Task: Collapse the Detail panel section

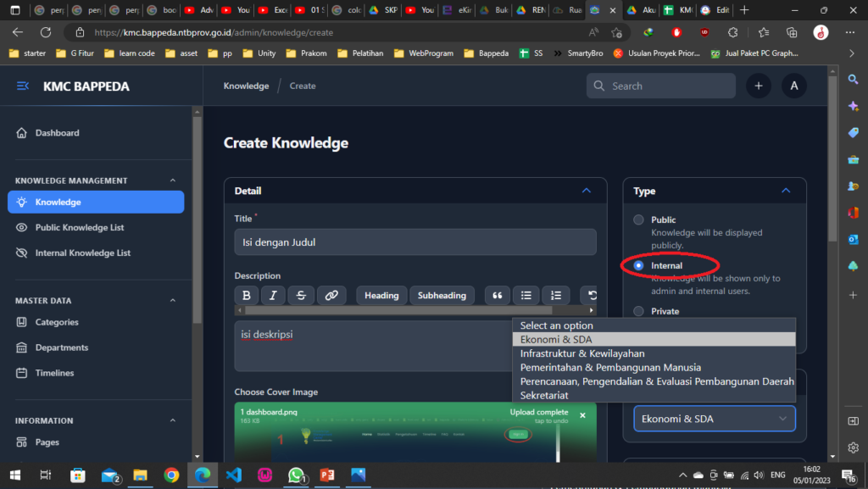Action: tap(586, 191)
